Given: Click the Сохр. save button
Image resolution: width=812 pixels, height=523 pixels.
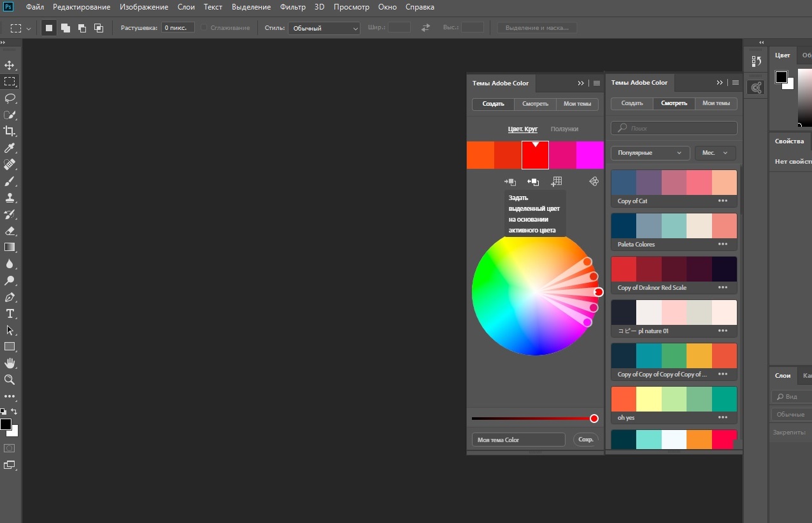Looking at the screenshot, I should pos(586,440).
